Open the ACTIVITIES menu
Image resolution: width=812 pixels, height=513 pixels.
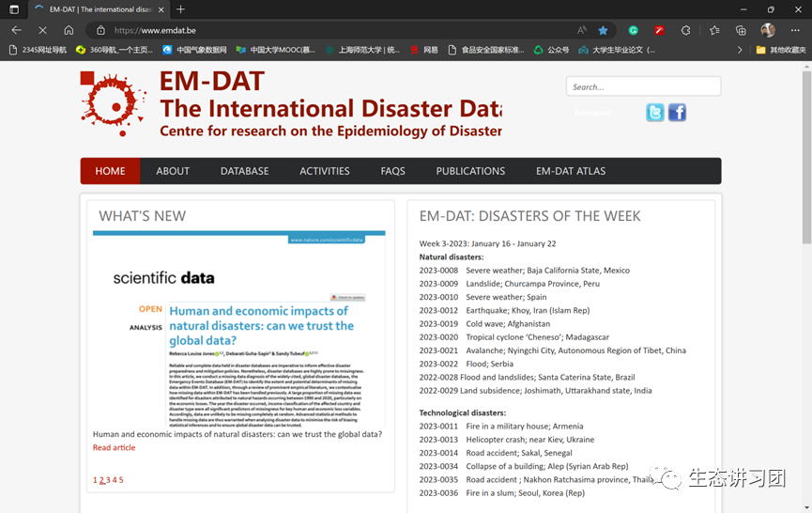click(325, 171)
